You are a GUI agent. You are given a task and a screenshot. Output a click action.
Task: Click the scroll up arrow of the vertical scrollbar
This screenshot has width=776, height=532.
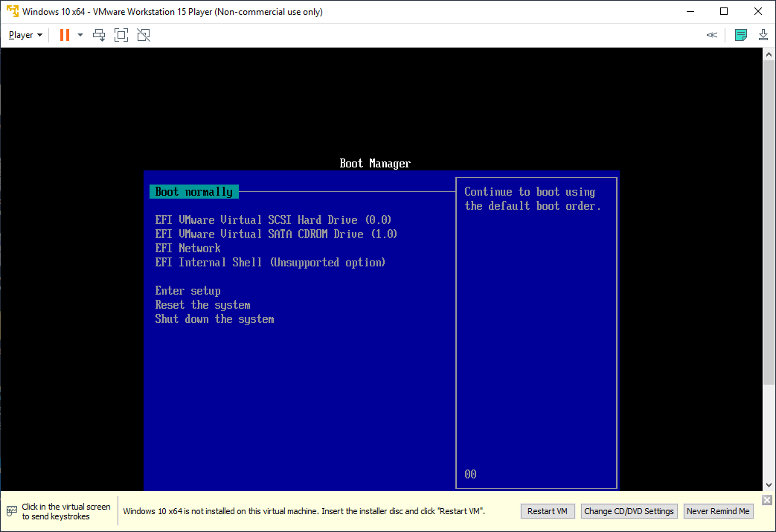[769, 54]
